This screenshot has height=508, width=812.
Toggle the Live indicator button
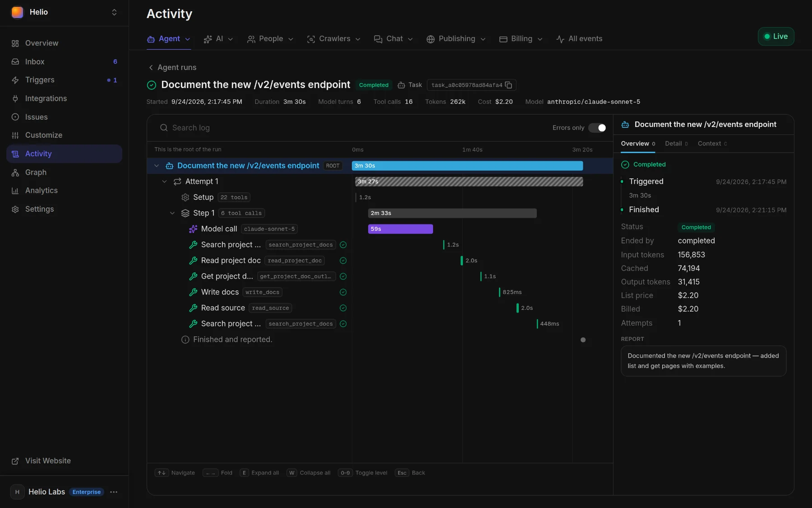pyautogui.click(x=776, y=37)
